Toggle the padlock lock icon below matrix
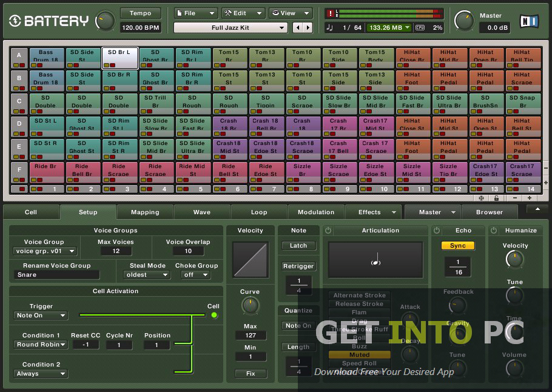The height and width of the screenshot is (392, 552). tap(496, 198)
